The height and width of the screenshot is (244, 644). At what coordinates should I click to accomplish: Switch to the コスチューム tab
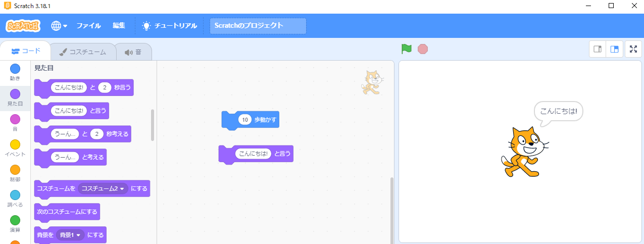coord(82,52)
